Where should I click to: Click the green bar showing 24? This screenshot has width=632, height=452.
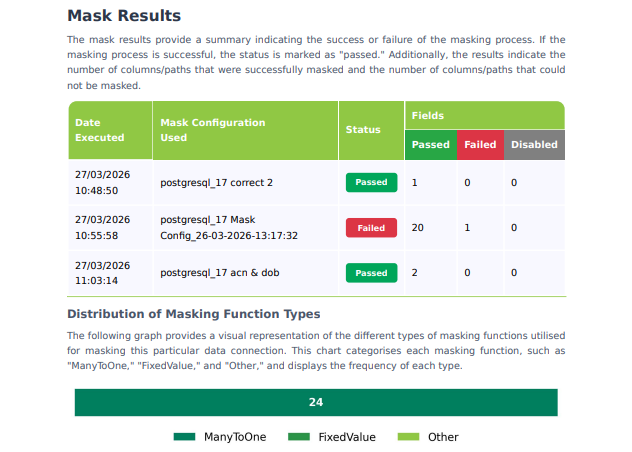pos(316,403)
